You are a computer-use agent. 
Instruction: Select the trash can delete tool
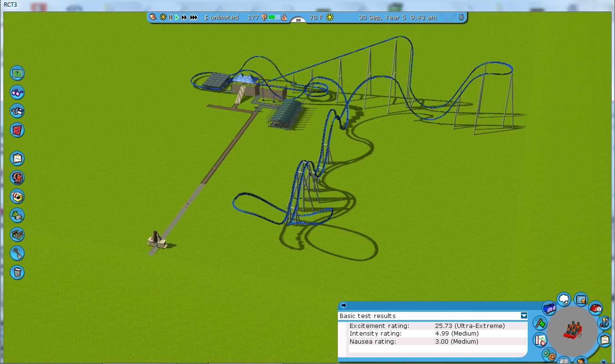[17, 273]
